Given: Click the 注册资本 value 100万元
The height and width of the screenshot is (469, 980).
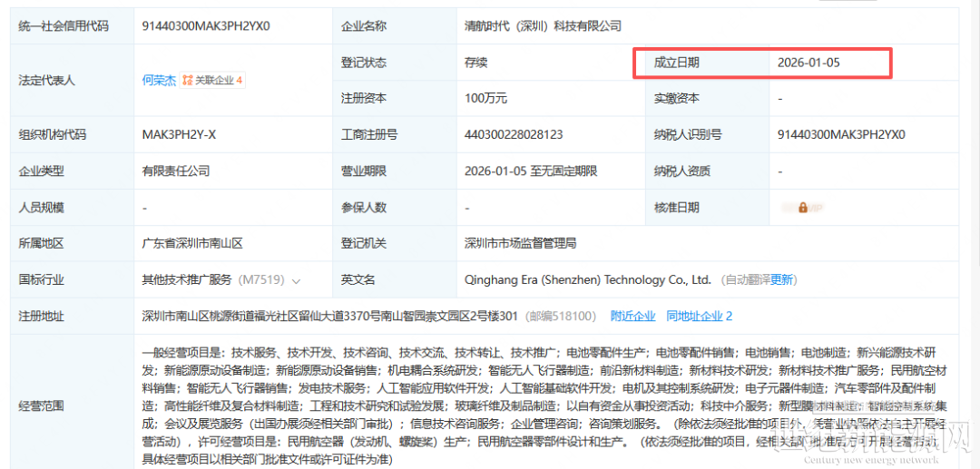Looking at the screenshot, I should [485, 98].
